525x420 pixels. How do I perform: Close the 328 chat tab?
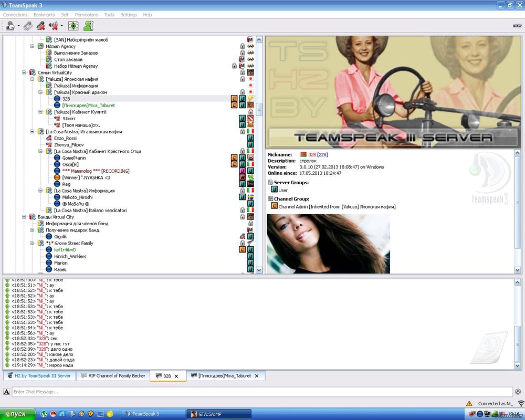pos(176,376)
